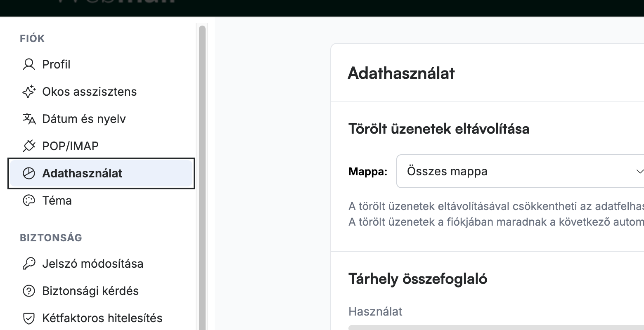
Task: Click the Tárhely összefoglaló heading
Action: [x=418, y=279]
